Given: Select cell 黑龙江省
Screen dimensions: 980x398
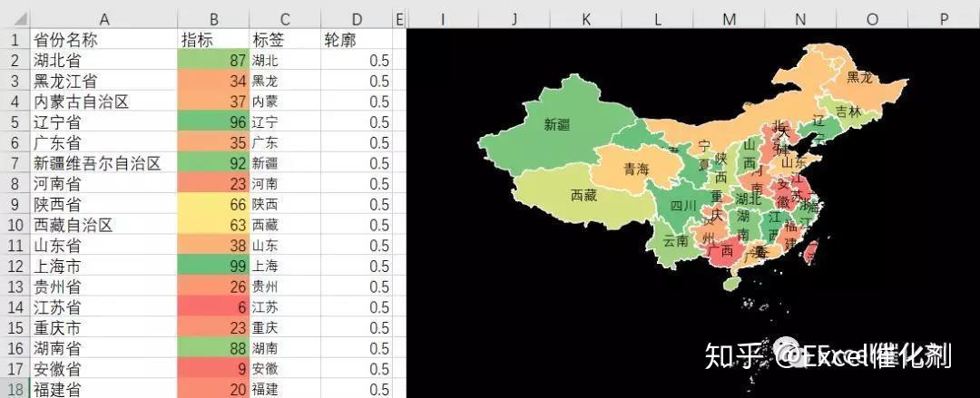Looking at the screenshot, I should pyautogui.click(x=103, y=82).
